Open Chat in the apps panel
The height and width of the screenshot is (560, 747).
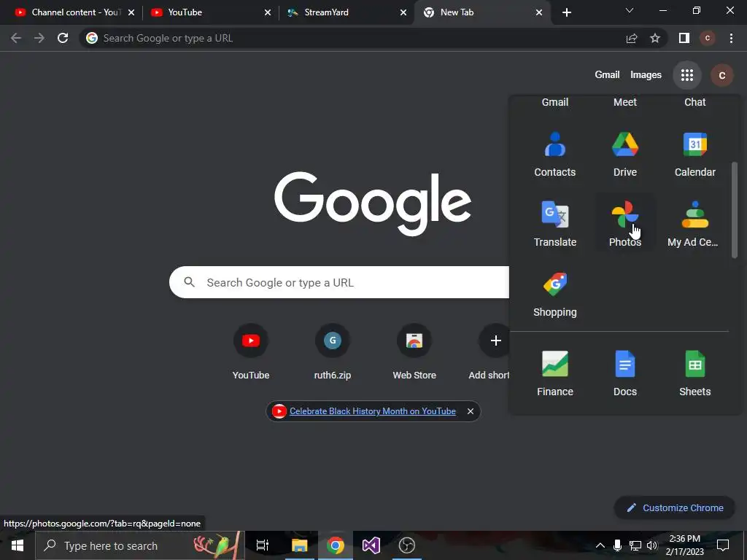694,102
